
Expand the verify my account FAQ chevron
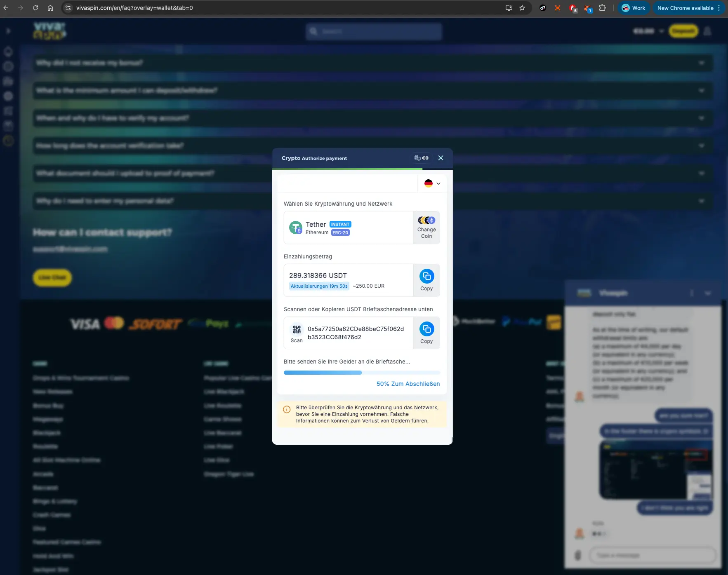[702, 118]
